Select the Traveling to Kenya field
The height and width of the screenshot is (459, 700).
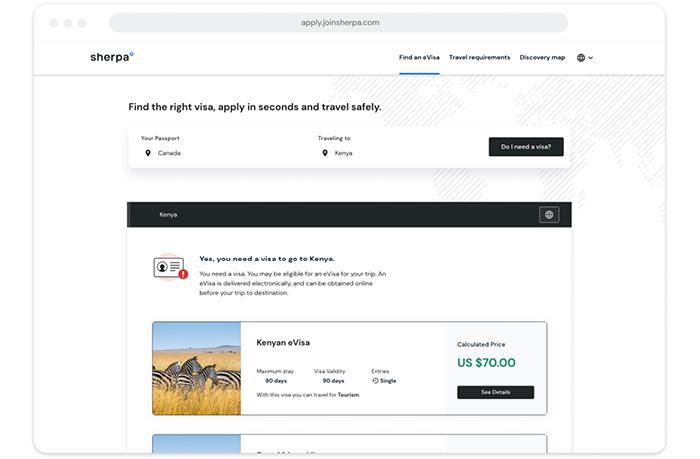[397, 146]
